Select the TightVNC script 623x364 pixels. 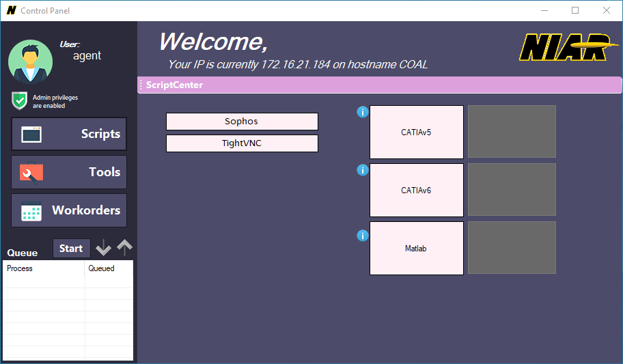click(242, 143)
